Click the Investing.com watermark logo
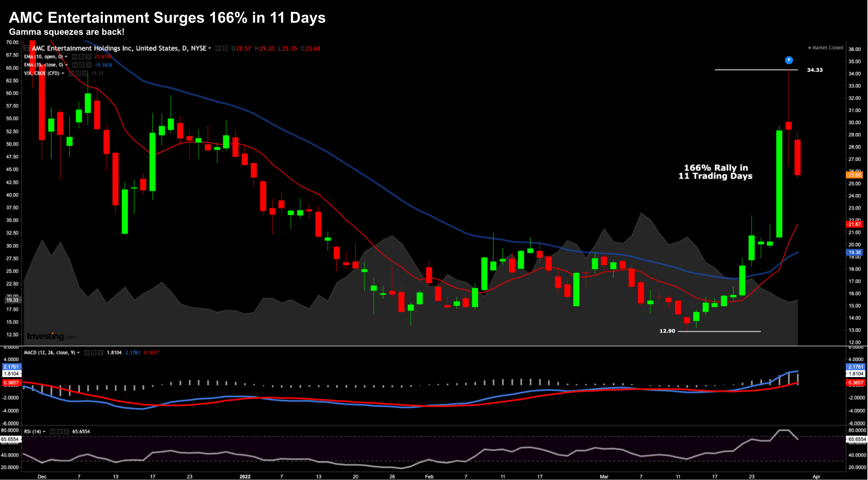The height and width of the screenshot is (480, 868). click(x=51, y=336)
